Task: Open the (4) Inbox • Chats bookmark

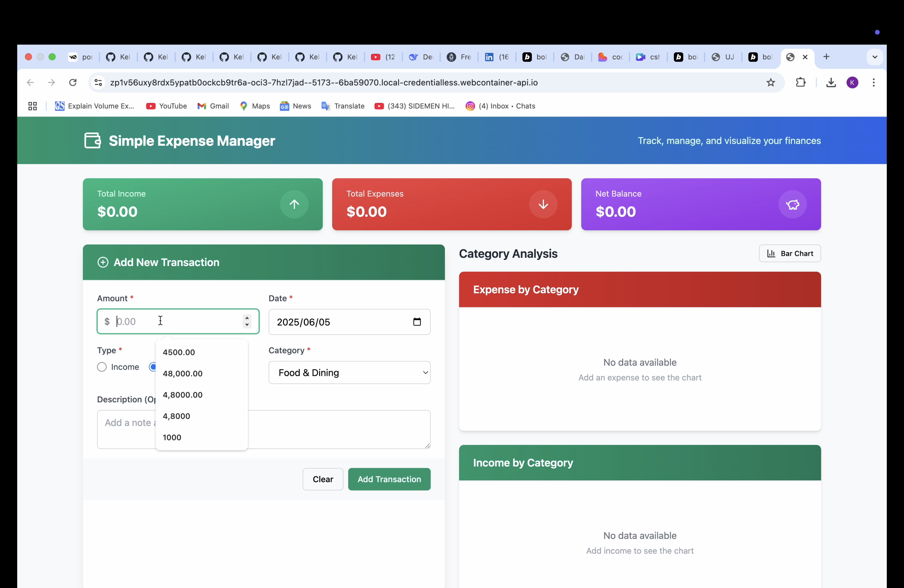Action: [x=500, y=106]
